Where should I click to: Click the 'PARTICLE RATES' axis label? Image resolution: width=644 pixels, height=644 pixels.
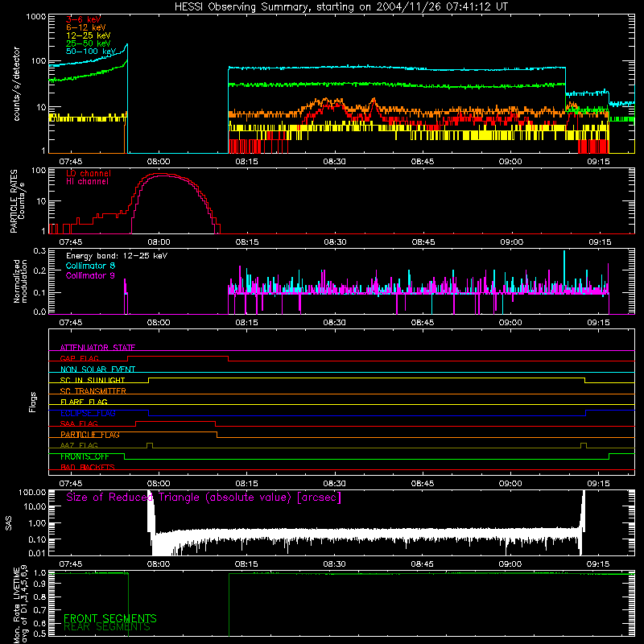pos(14,201)
